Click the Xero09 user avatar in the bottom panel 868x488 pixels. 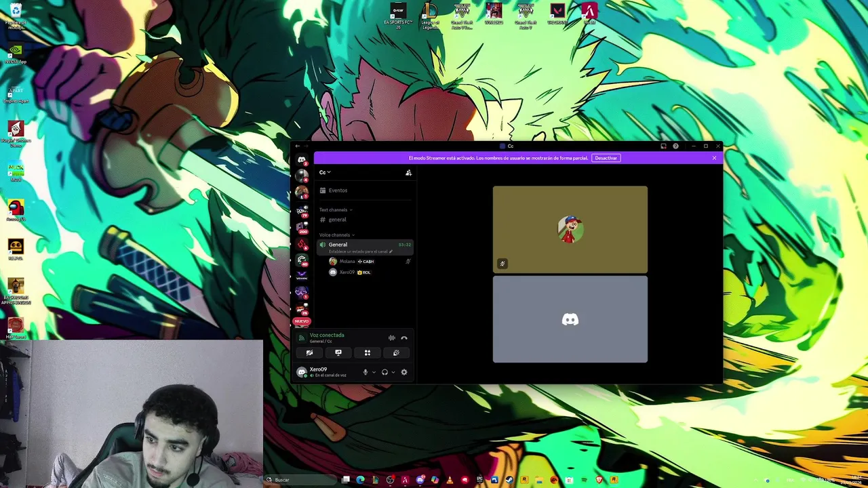pyautogui.click(x=302, y=372)
